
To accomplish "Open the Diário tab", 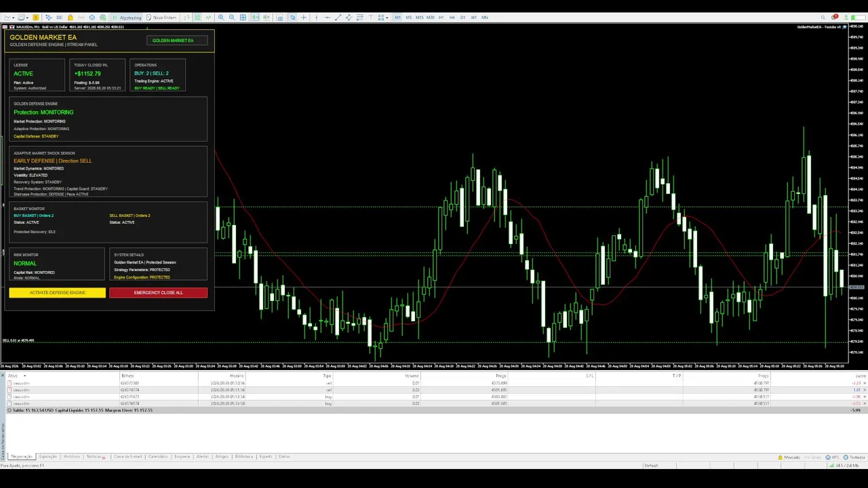I will (284, 457).
